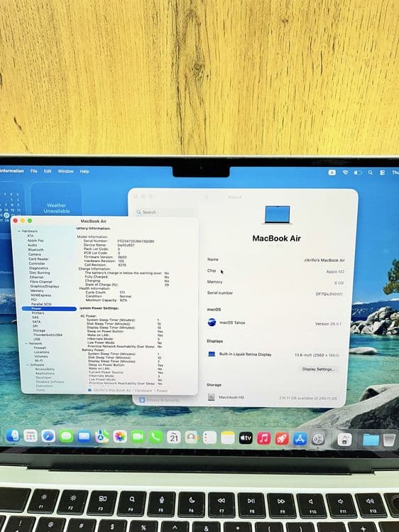Select Ethernet in the Hardware list
This screenshot has height=532, width=399.
point(36,277)
